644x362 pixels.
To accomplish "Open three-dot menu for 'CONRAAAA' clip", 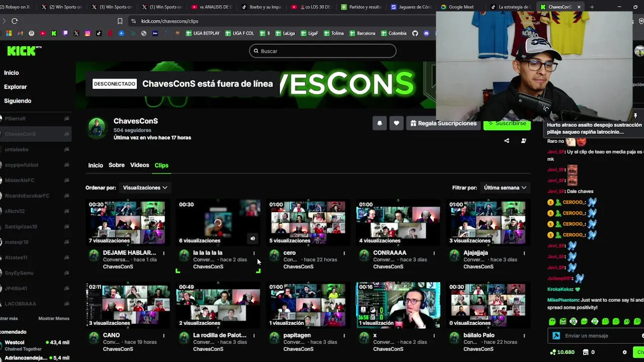I will tap(434, 253).
